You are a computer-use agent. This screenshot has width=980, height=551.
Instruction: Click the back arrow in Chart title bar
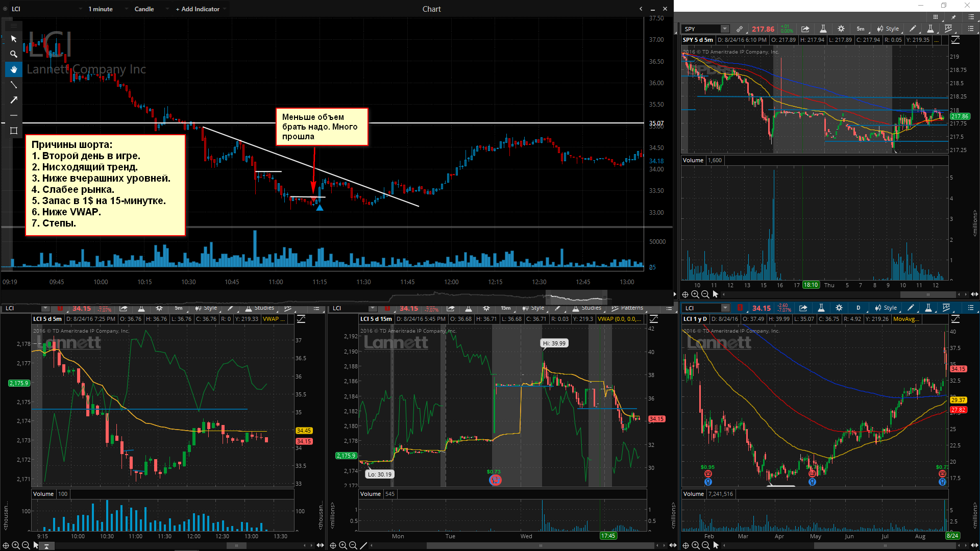pos(641,9)
